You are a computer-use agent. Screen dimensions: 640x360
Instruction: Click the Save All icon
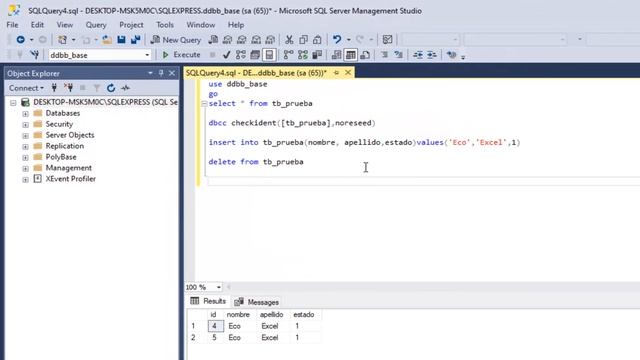tap(136, 40)
